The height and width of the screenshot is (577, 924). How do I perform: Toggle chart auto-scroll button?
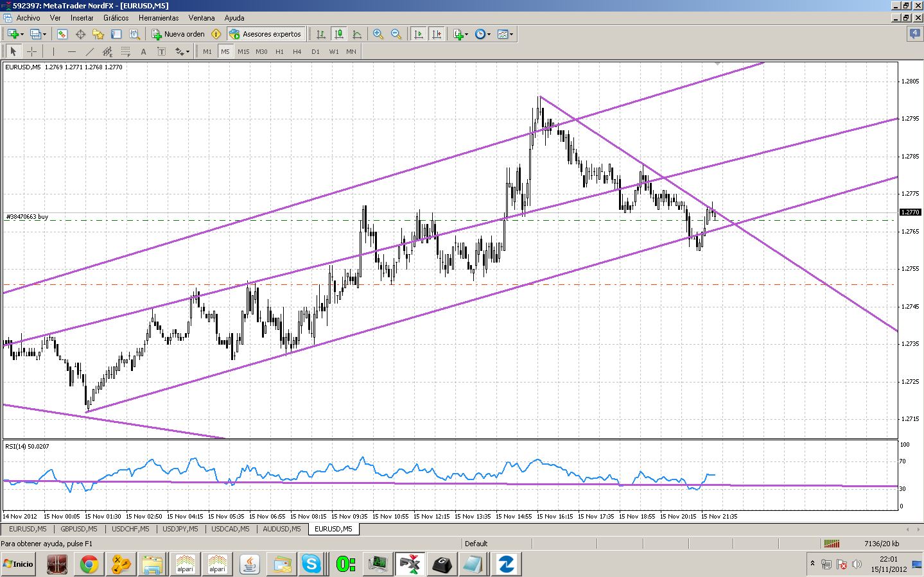[419, 34]
